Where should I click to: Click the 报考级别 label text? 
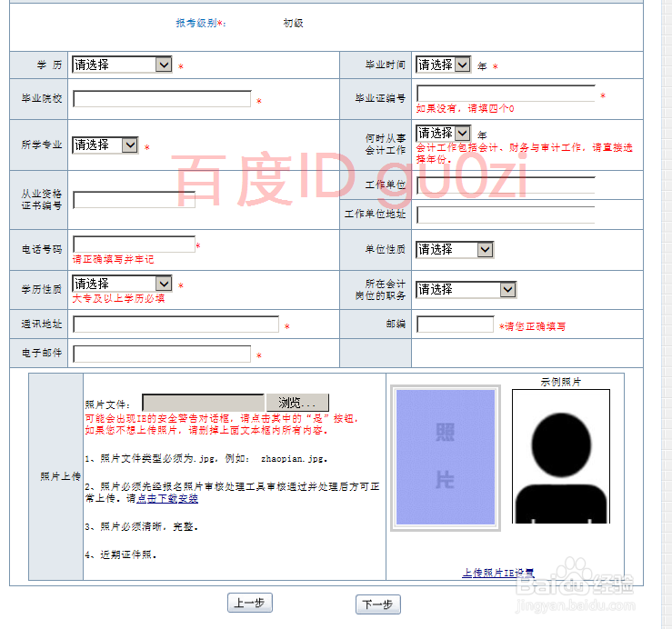(201, 23)
